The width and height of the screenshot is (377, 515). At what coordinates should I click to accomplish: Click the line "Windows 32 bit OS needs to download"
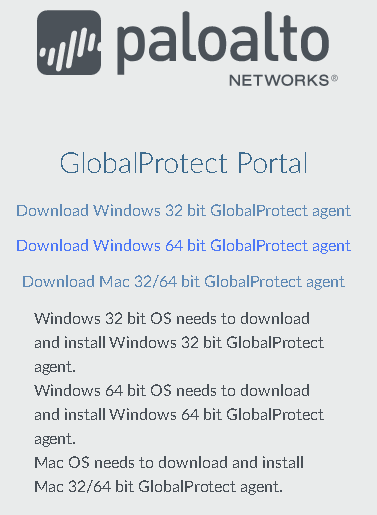pyautogui.click(x=172, y=319)
